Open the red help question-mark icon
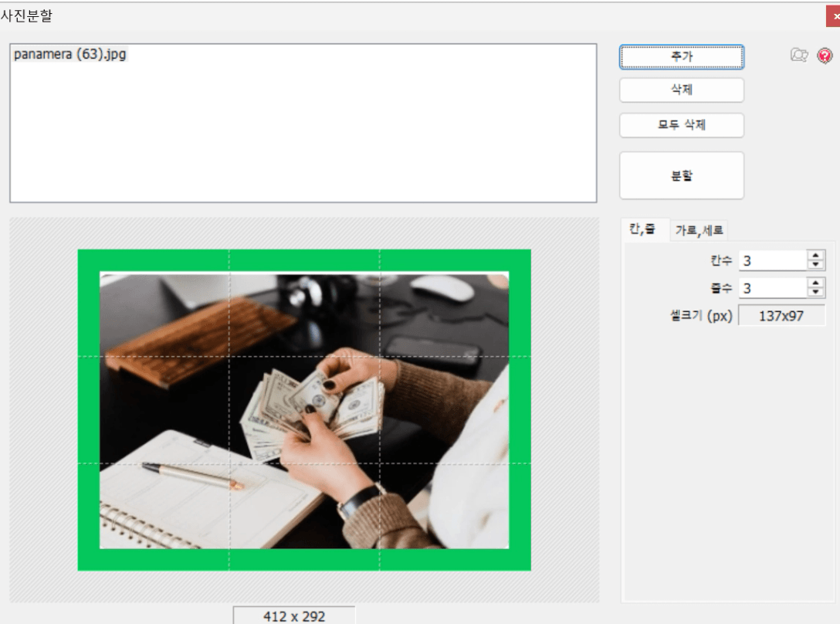The height and width of the screenshot is (624, 840). pyautogui.click(x=825, y=55)
